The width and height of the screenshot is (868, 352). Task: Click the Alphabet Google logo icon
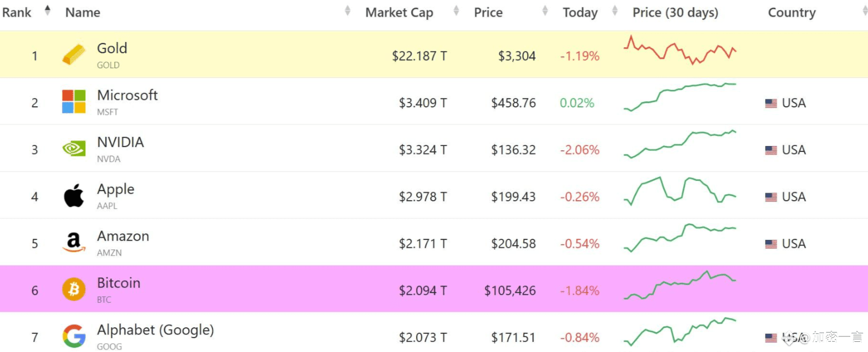click(x=74, y=336)
